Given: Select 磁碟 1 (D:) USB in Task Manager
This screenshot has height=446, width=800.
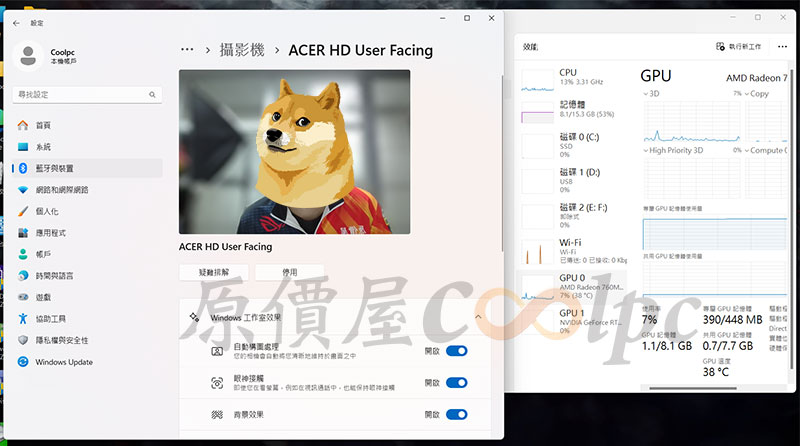Looking at the screenshot, I should pyautogui.click(x=573, y=181).
